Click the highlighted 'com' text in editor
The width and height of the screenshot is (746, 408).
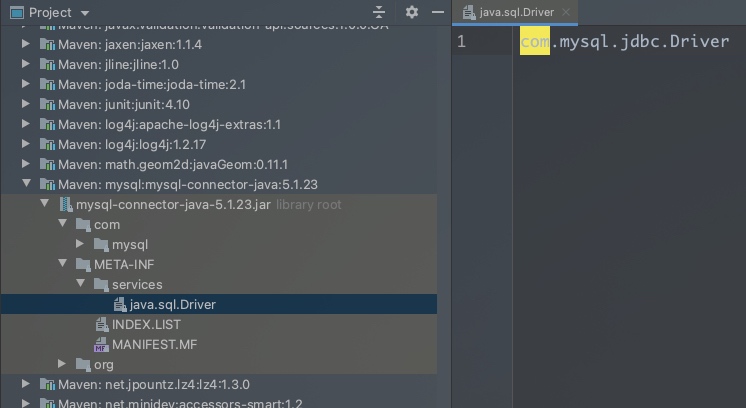coord(534,42)
